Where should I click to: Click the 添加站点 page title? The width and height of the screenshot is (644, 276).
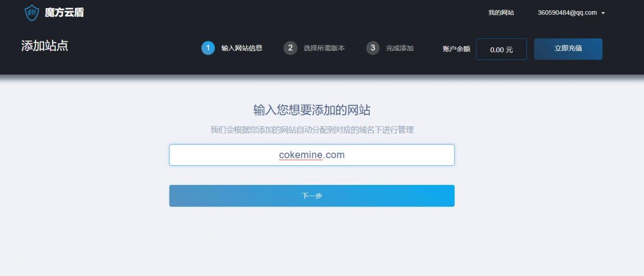pyautogui.click(x=45, y=46)
